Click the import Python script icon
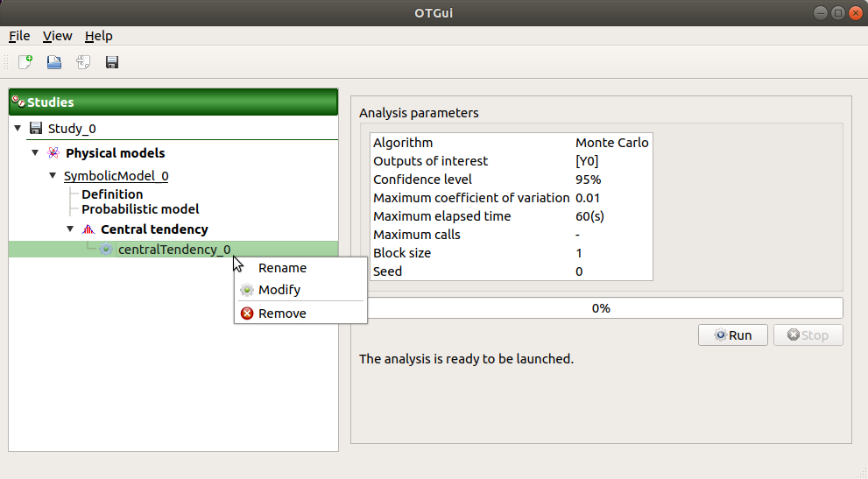Viewport: 868px width, 479px height. [x=83, y=62]
